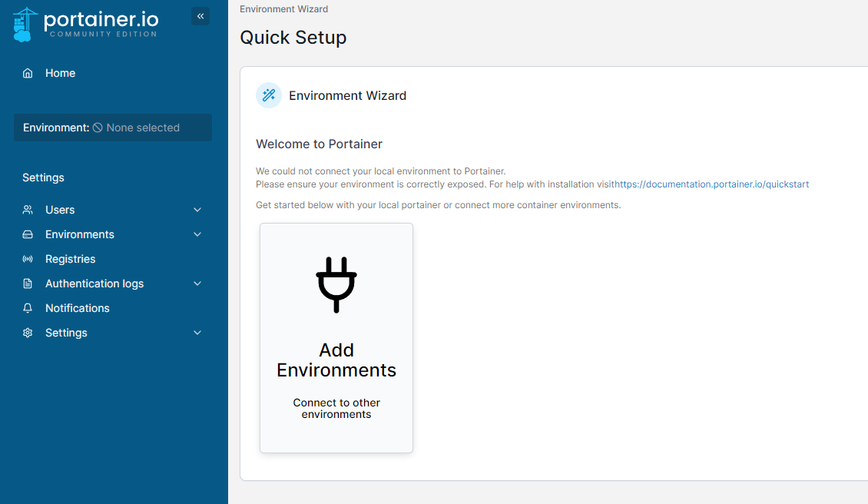Click the Portainer.io logo
The width and height of the screenshot is (868, 504).
click(x=85, y=25)
